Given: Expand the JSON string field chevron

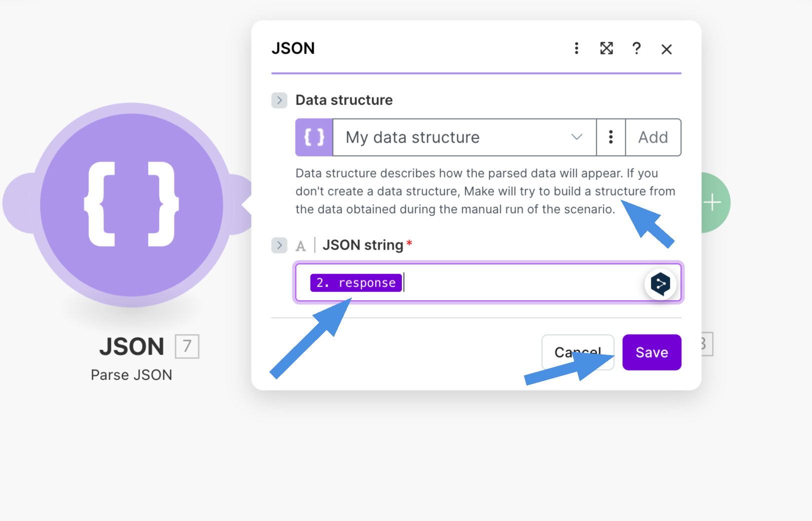Looking at the screenshot, I should [279, 245].
